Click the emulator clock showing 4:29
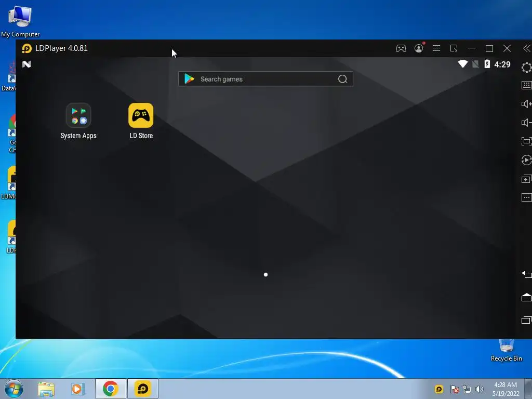 point(502,64)
